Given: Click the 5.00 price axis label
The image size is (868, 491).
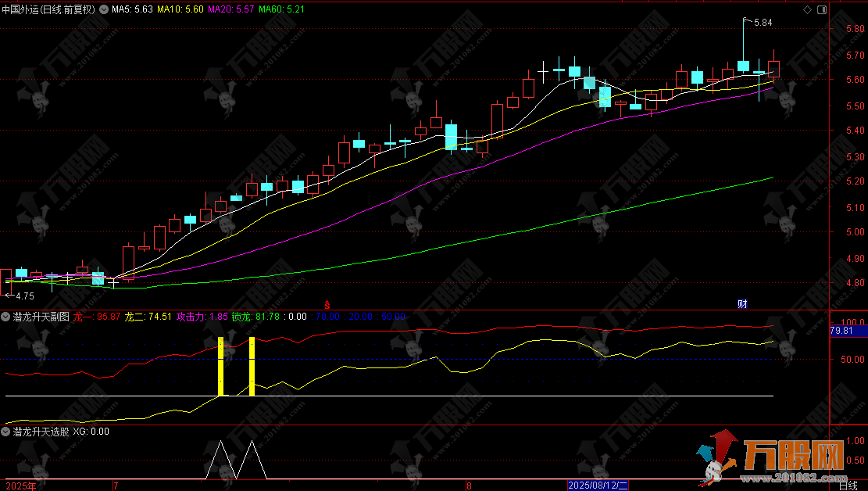Looking at the screenshot, I should pyautogui.click(x=855, y=232).
